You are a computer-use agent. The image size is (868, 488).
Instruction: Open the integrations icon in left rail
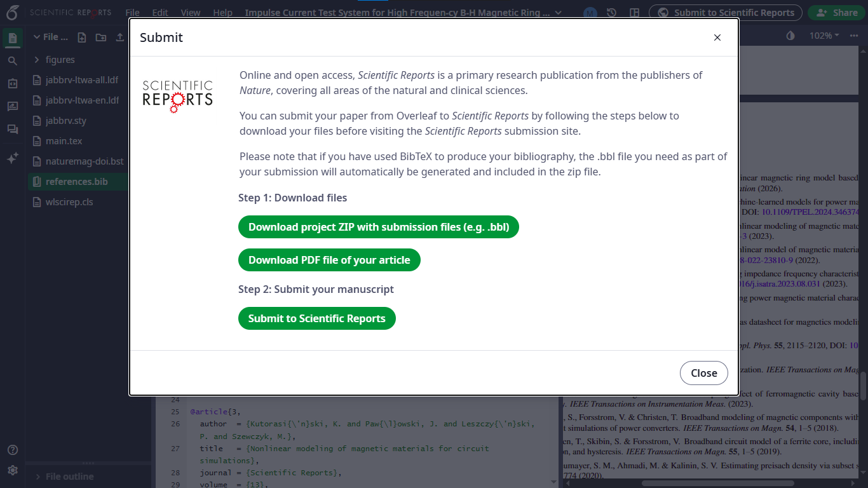(12, 84)
